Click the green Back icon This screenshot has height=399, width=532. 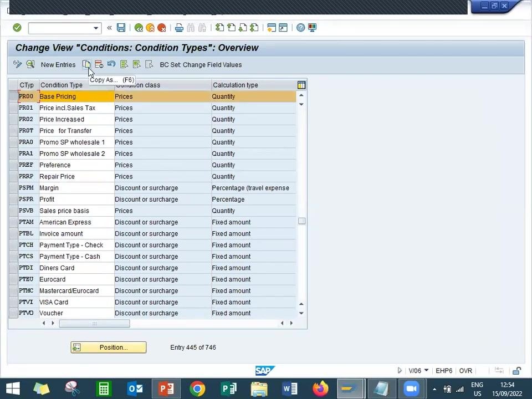pos(139,28)
